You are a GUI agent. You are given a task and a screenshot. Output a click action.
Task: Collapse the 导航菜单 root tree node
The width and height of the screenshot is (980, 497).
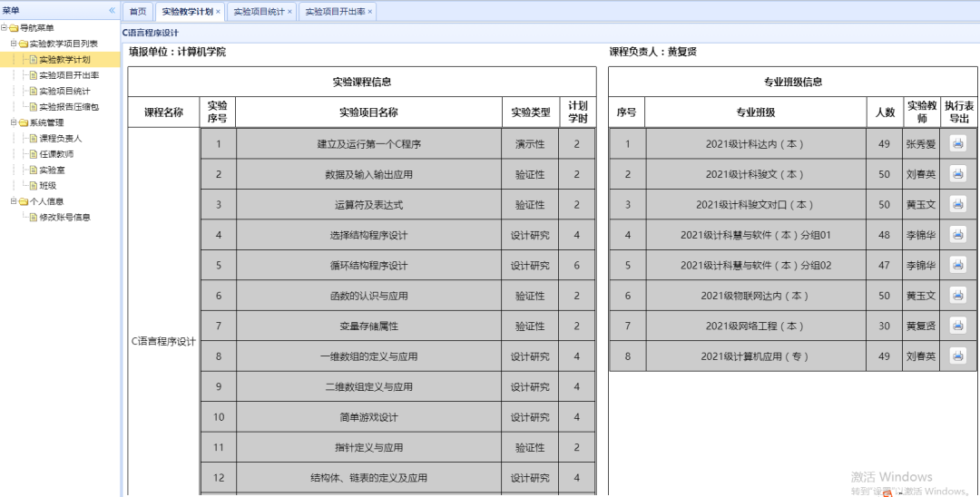pyautogui.click(x=4, y=27)
